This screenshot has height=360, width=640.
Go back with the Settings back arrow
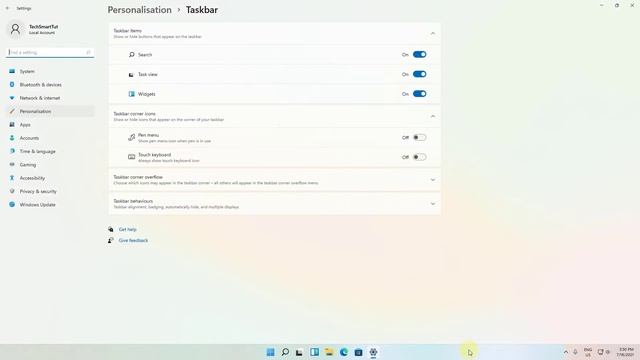click(7, 8)
